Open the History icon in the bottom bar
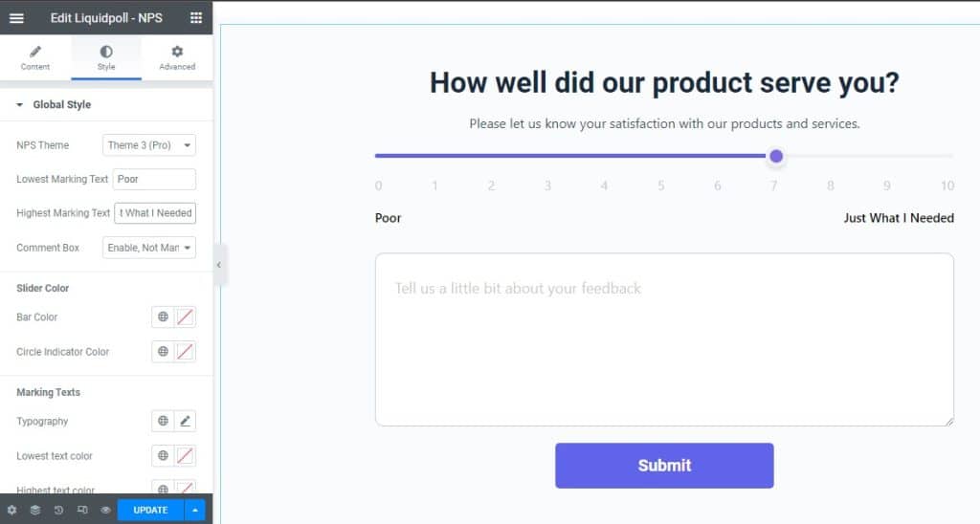The height and width of the screenshot is (524, 980). pos(58,510)
